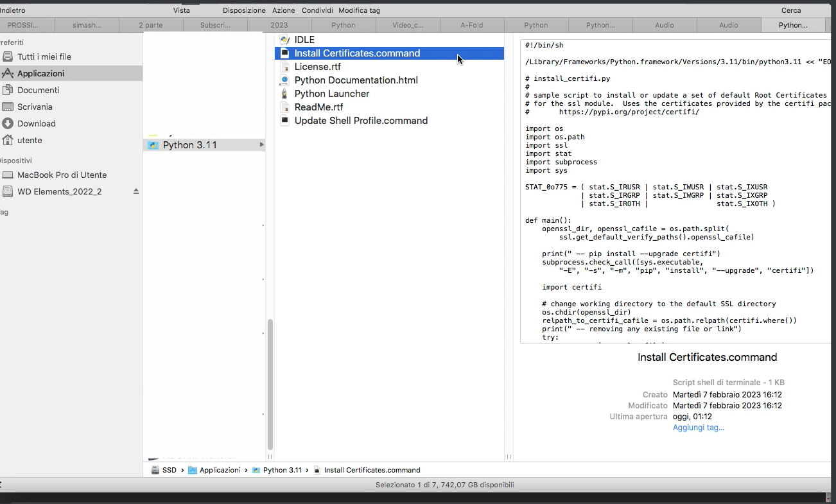836x504 pixels.
Task: Switch to the Video_c... tab
Action: 408,25
